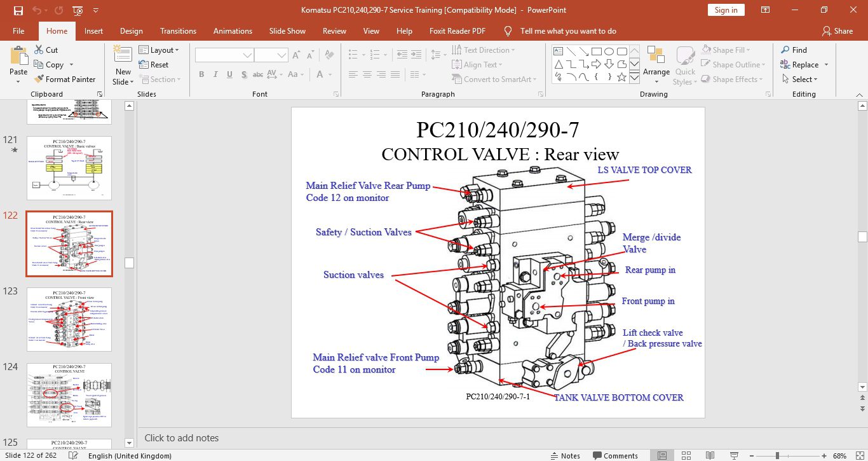
Task: Toggle underline formatting
Action: (229, 74)
